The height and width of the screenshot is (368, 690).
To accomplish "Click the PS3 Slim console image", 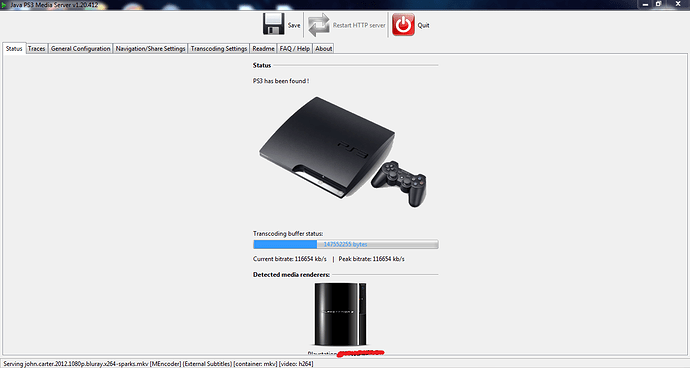I will 327,147.
